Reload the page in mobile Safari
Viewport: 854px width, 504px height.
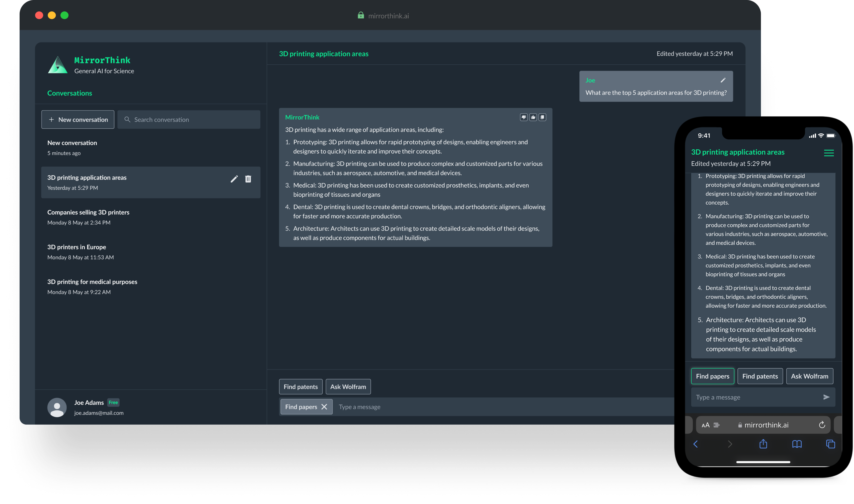point(822,425)
